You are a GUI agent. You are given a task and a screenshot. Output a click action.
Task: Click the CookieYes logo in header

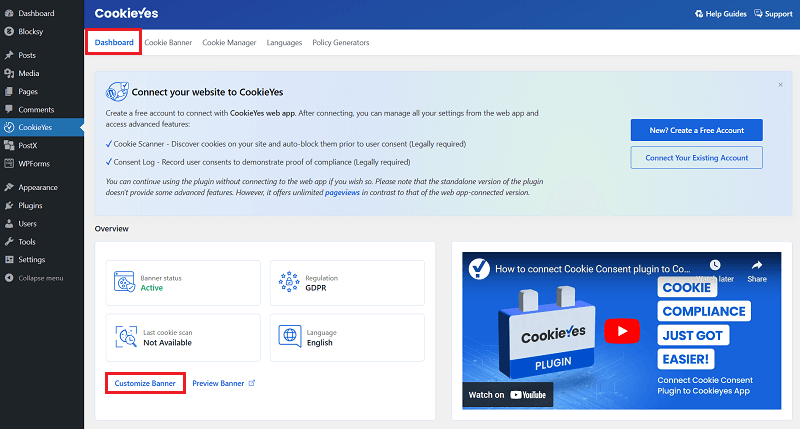[x=127, y=13]
